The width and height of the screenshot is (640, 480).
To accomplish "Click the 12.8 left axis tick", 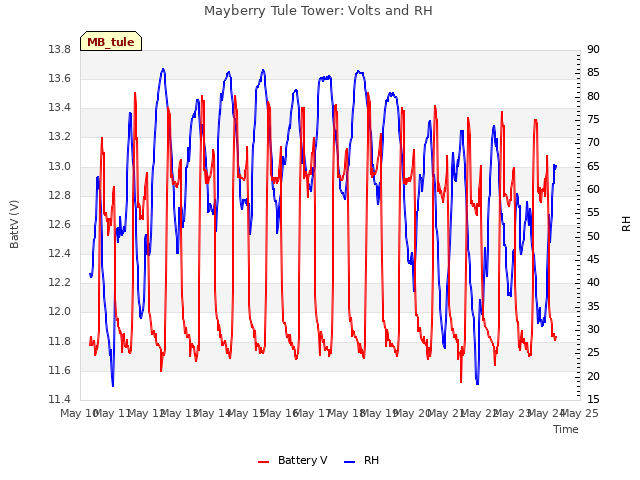I will pyautogui.click(x=60, y=196).
